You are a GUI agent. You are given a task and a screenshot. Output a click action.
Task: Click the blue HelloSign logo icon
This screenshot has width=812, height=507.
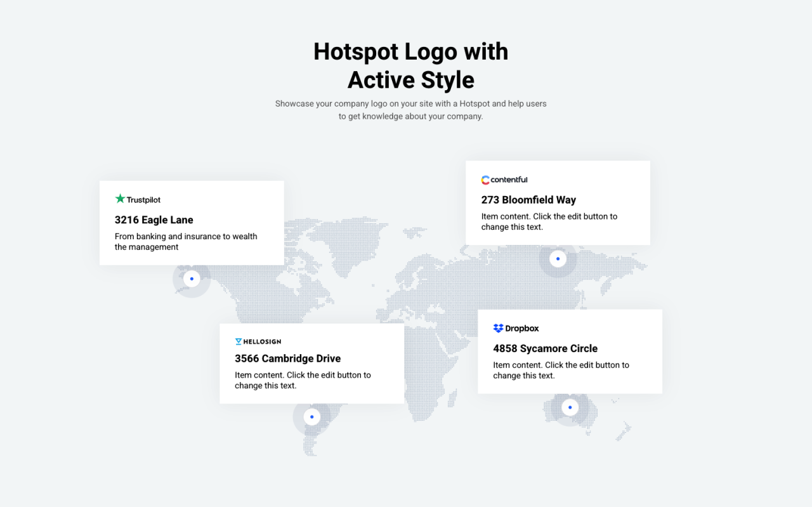coord(239,342)
